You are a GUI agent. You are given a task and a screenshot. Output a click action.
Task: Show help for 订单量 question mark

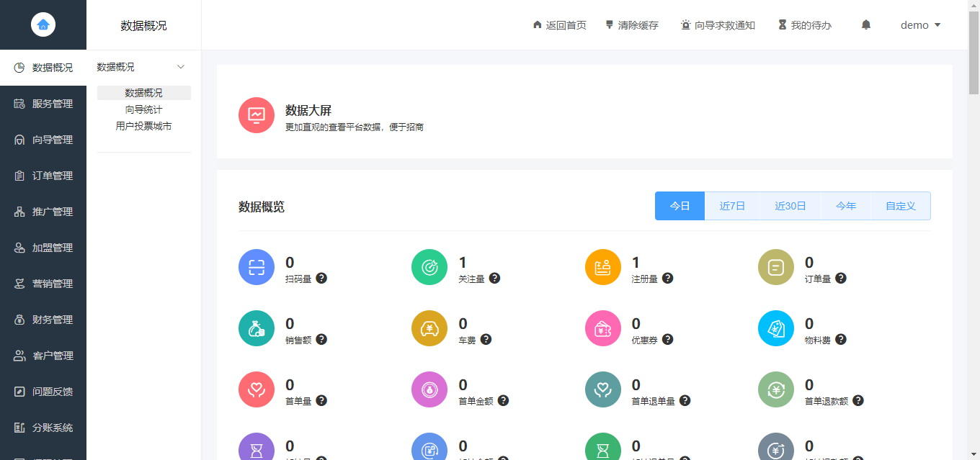[841, 278]
